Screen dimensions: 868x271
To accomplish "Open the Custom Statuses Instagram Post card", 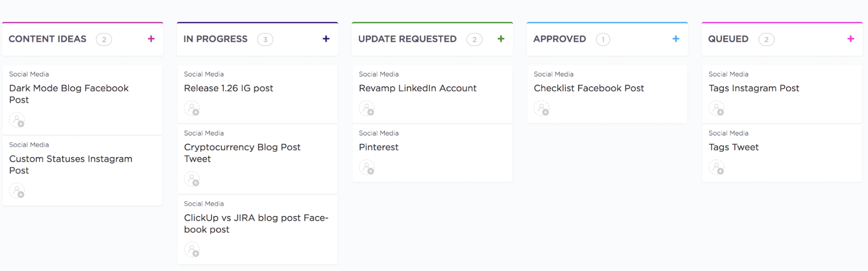I will pyautogui.click(x=71, y=165).
